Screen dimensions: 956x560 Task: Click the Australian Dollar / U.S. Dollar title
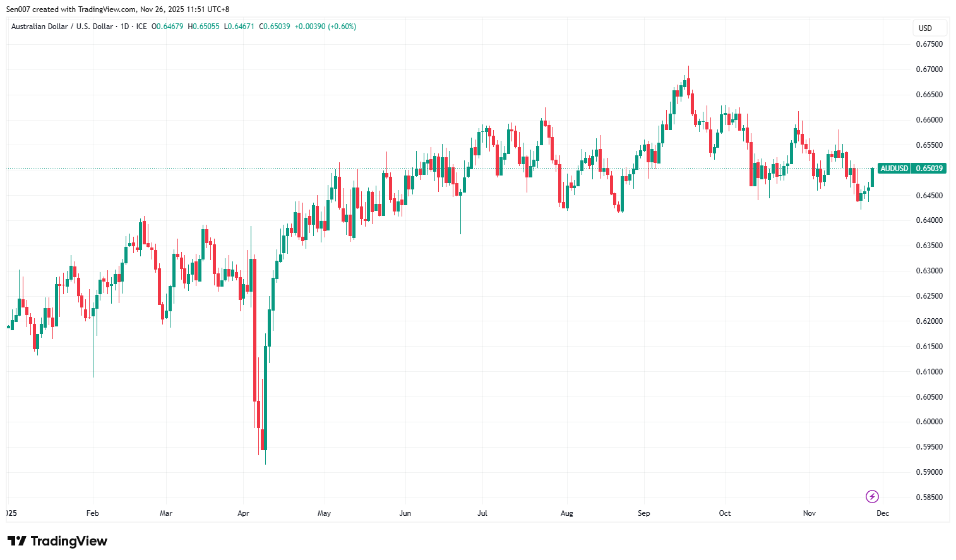[62, 27]
